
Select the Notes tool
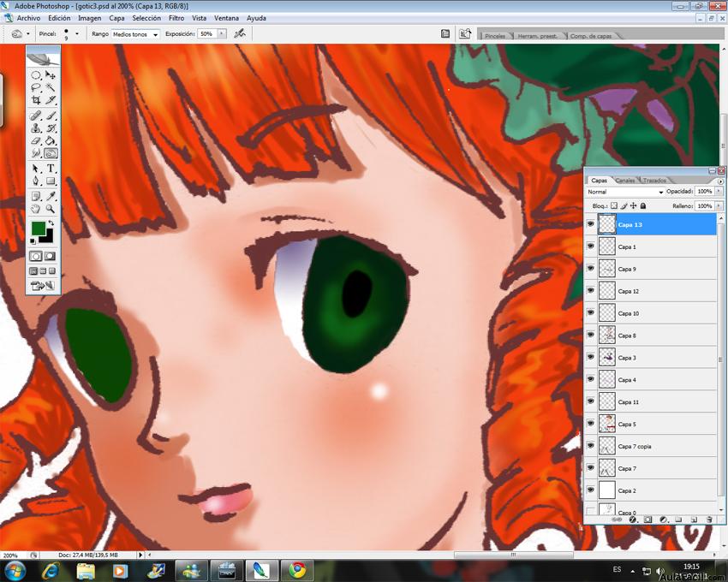pos(36,196)
